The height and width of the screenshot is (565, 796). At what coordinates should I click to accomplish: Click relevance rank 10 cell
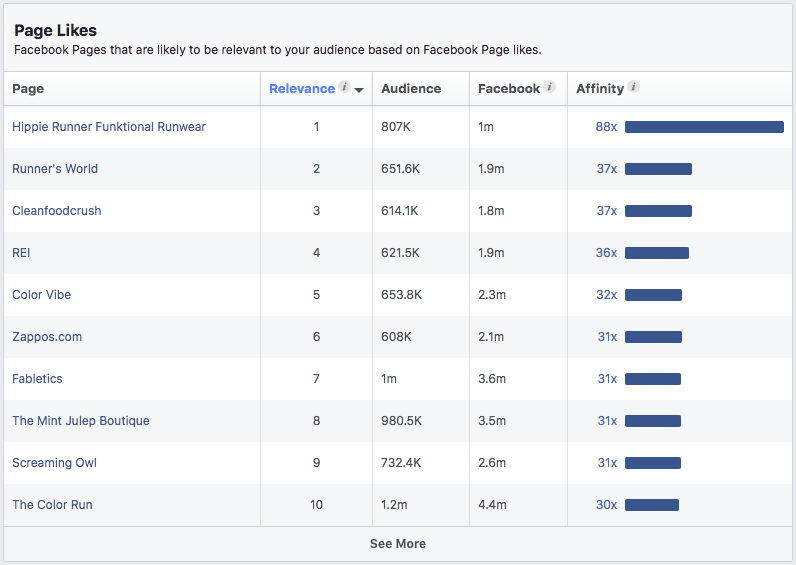[x=316, y=505]
